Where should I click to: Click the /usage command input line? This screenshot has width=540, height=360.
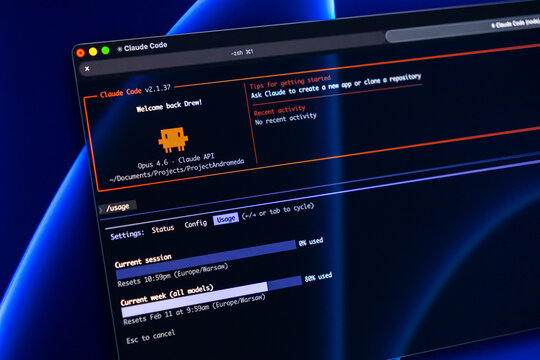(x=118, y=207)
